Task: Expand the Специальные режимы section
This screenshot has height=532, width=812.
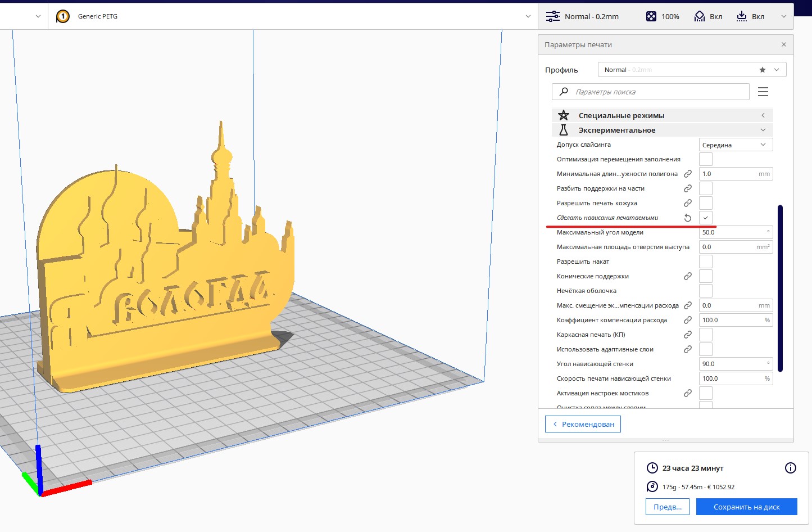Action: click(x=662, y=115)
